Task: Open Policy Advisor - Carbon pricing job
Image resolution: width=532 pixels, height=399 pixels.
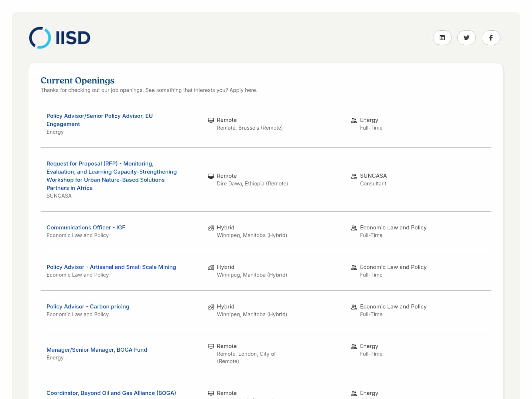Action: pyautogui.click(x=88, y=307)
